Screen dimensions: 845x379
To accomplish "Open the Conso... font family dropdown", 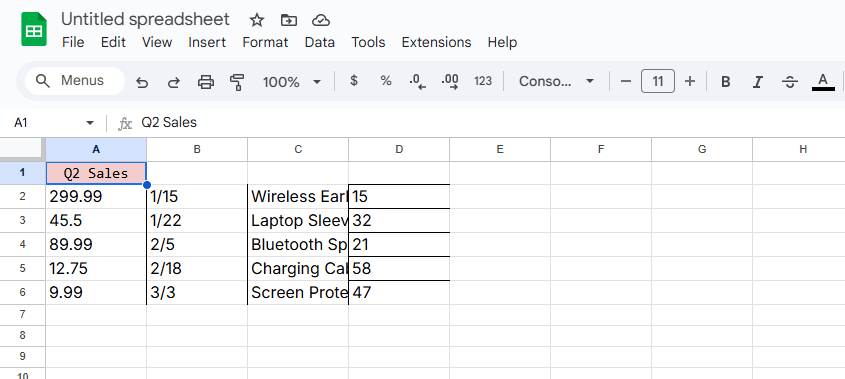I will click(x=556, y=81).
